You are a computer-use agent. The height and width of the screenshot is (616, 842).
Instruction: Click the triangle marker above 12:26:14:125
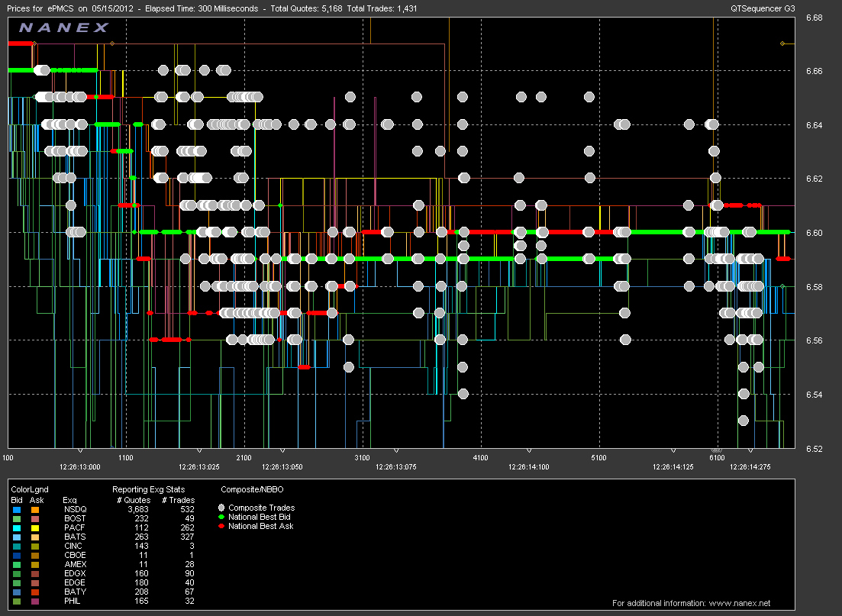coord(673,450)
